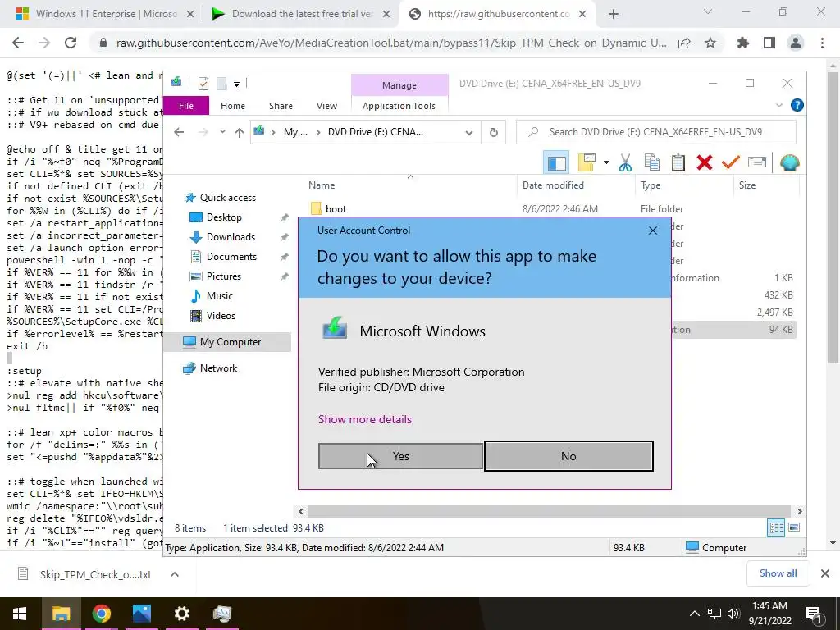Click Properties checkmark icon in quick access toolbar
The width and height of the screenshot is (840, 630).
pyautogui.click(x=203, y=84)
